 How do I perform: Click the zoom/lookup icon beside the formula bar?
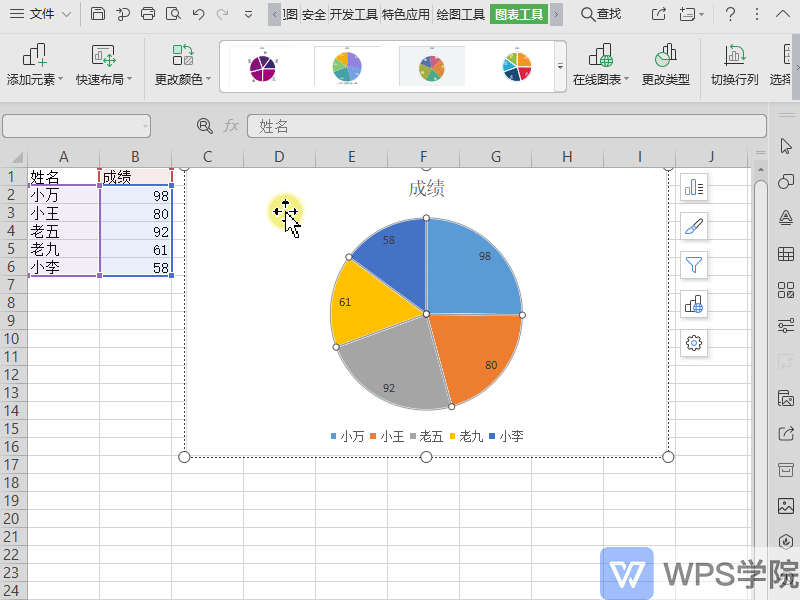coord(205,126)
